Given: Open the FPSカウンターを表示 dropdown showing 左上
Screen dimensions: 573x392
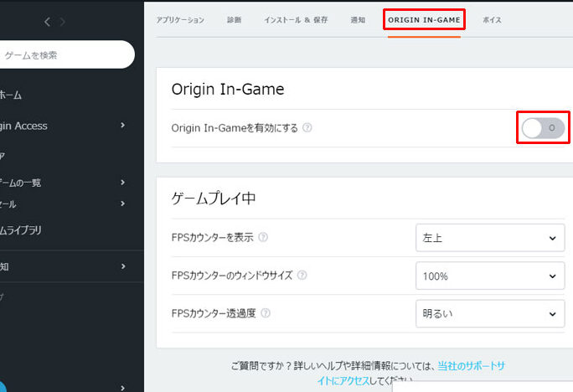Looking at the screenshot, I should coord(488,238).
